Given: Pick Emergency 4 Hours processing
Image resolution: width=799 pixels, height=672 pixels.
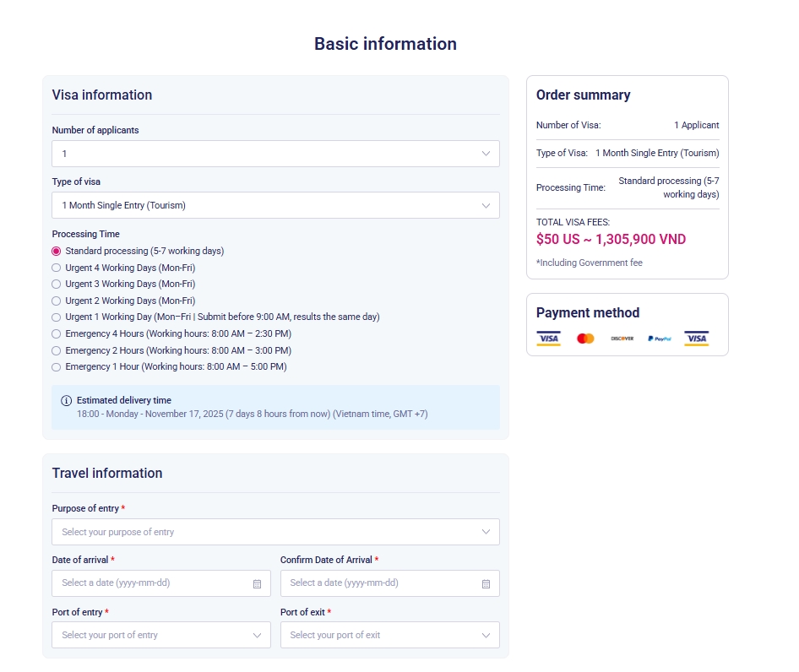Looking at the screenshot, I should pos(56,333).
